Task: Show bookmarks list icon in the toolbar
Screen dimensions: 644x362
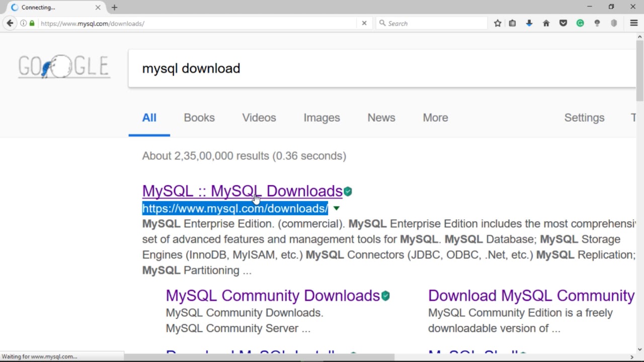Action: (x=512, y=23)
